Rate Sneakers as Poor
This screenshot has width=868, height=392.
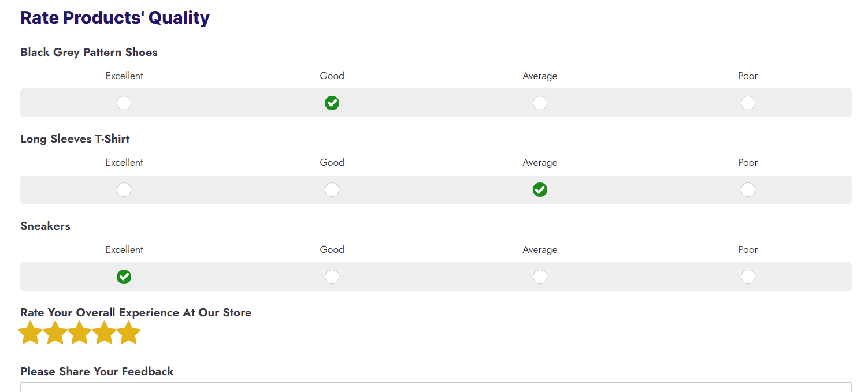(748, 277)
